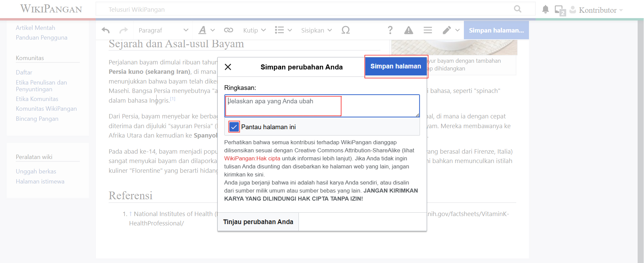Click the redo arrow icon

124,30
